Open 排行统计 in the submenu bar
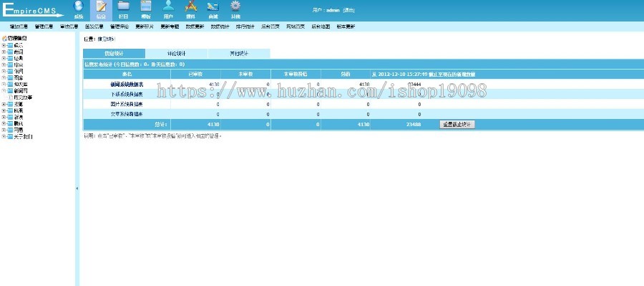The image size is (644, 286). click(x=245, y=27)
